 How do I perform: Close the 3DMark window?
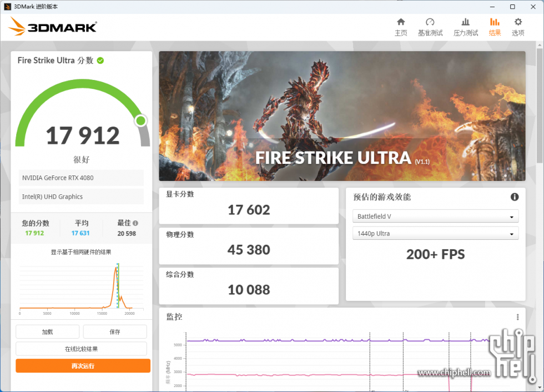tap(533, 7)
